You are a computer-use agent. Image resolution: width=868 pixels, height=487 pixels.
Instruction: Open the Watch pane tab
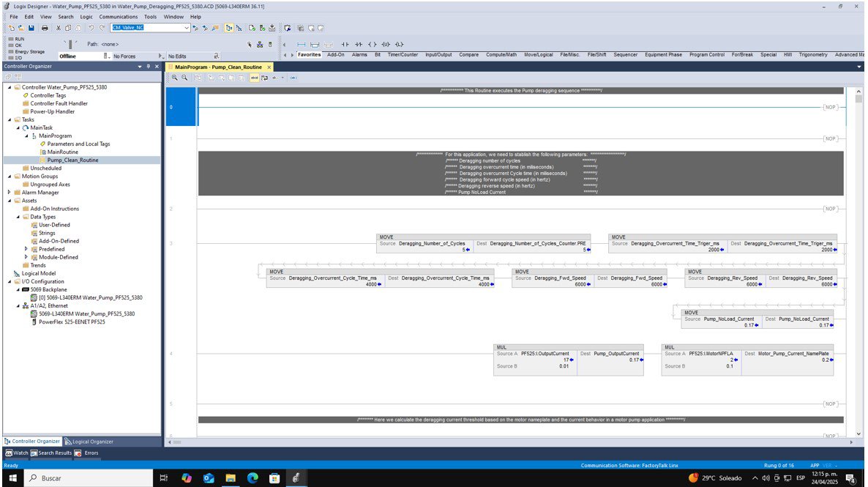pyautogui.click(x=17, y=453)
